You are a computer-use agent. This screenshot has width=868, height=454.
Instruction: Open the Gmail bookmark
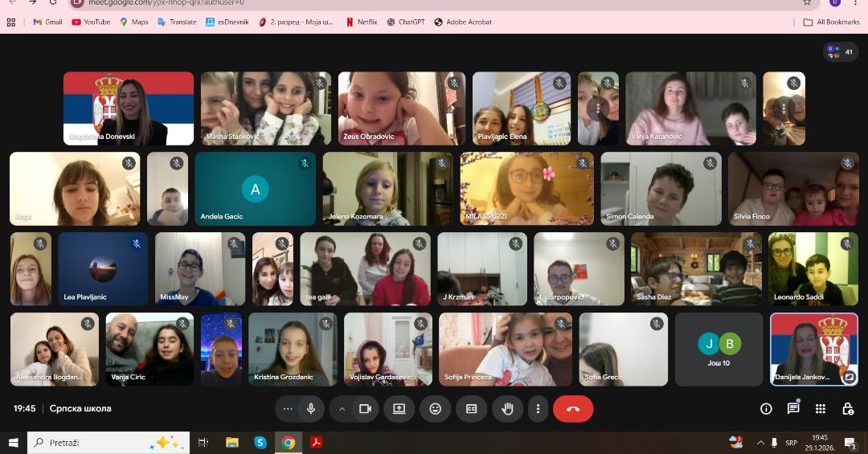(x=47, y=22)
